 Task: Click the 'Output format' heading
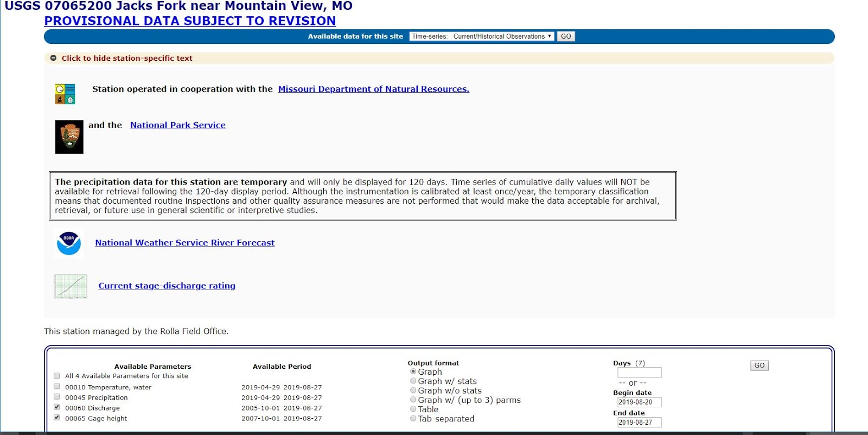coord(433,363)
